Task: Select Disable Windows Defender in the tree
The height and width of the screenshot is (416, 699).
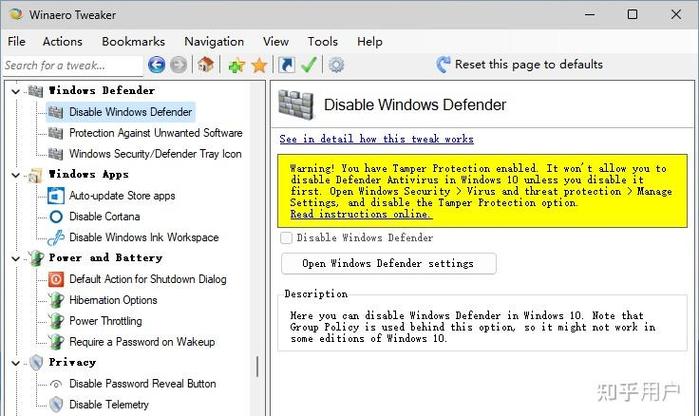Action: pos(131,112)
